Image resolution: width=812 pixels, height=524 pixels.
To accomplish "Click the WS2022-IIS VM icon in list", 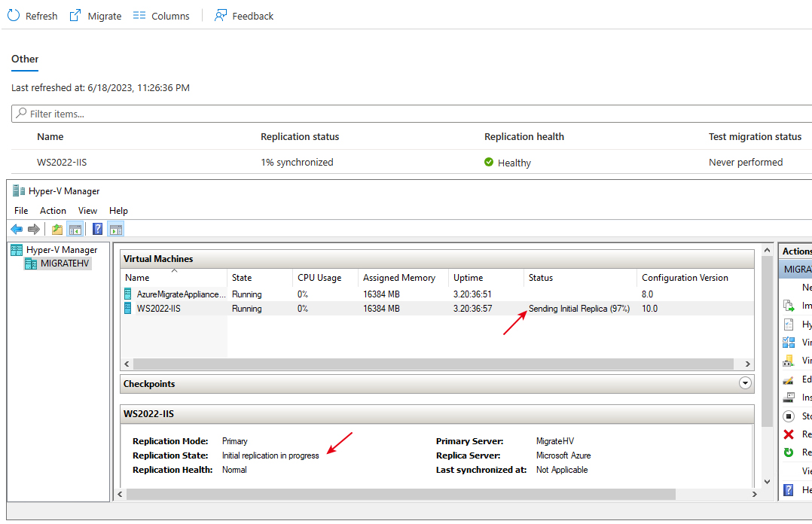I will [128, 309].
